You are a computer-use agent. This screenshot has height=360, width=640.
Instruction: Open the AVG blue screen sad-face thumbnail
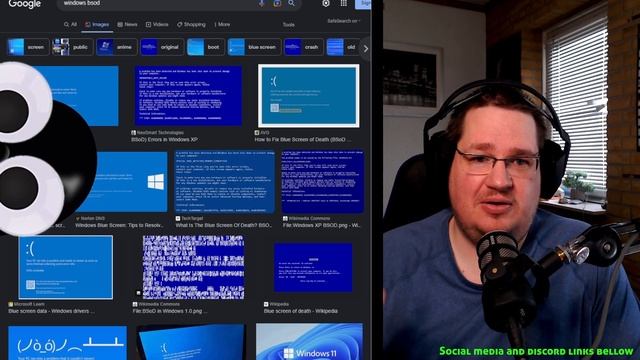click(309, 96)
